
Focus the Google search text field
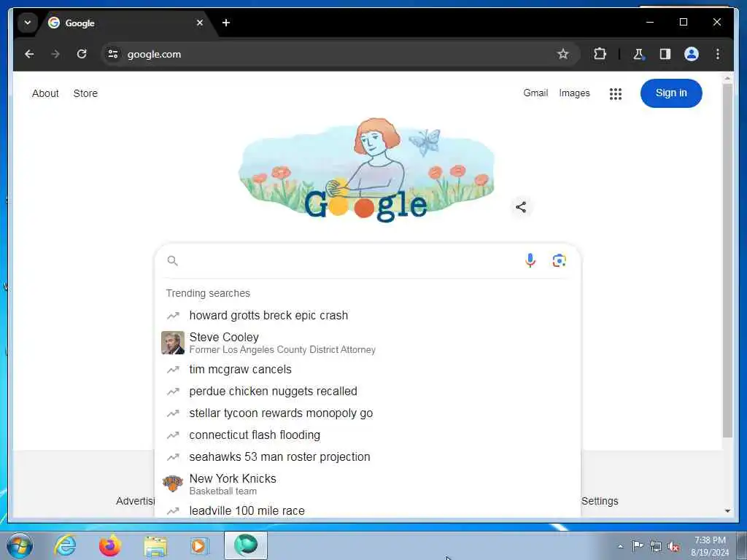tap(350, 260)
